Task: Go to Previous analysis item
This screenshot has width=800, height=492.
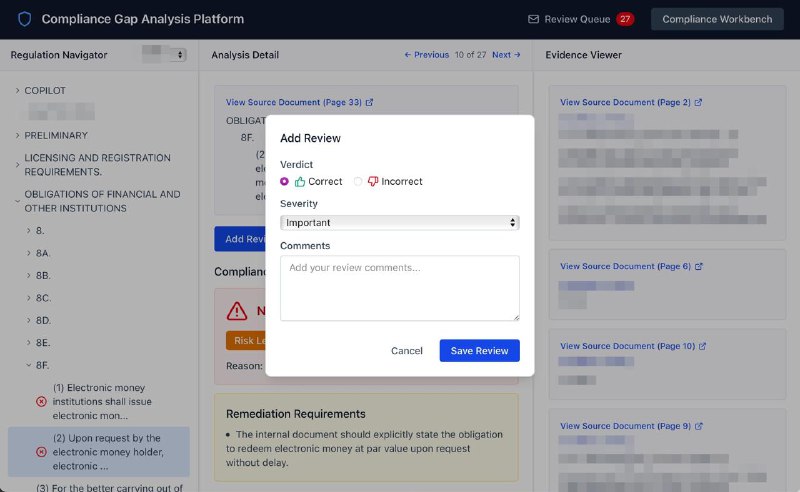Action: tap(427, 55)
